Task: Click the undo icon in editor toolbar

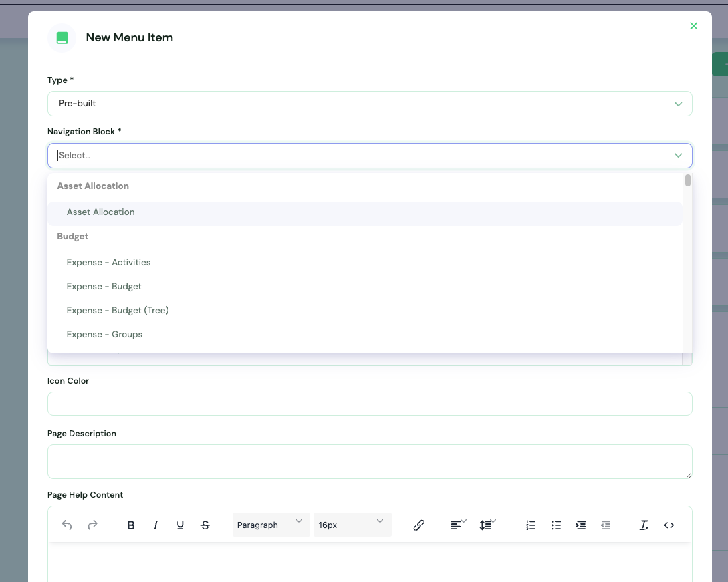Action: (x=67, y=525)
